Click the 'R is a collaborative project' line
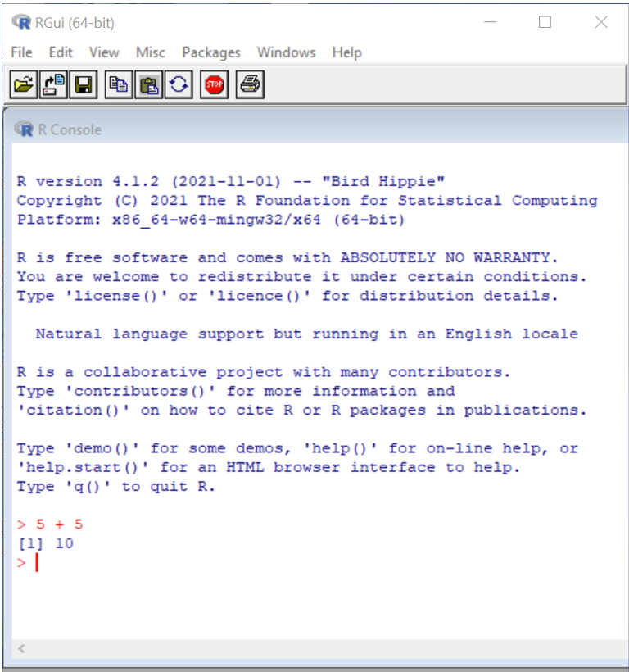Viewport: 629px width, 672px height. (x=264, y=371)
